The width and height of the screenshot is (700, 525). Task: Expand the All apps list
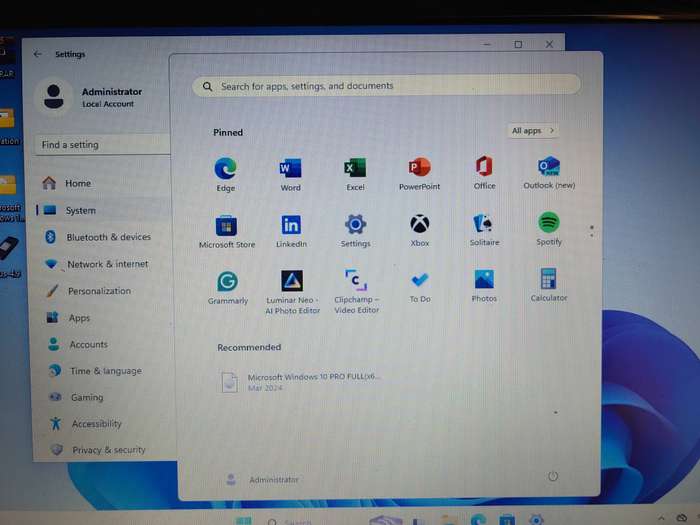point(533,130)
